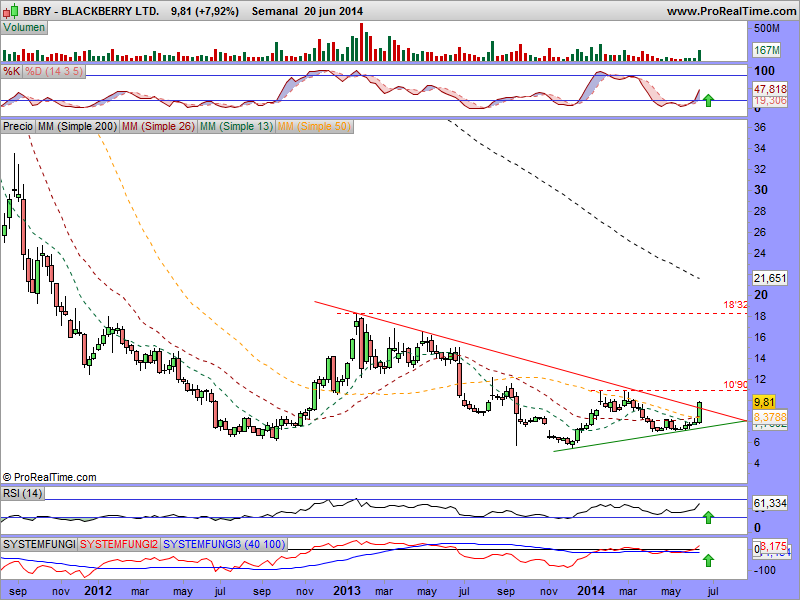Click the 2013 label on time axis
800x600 pixels.
347,591
